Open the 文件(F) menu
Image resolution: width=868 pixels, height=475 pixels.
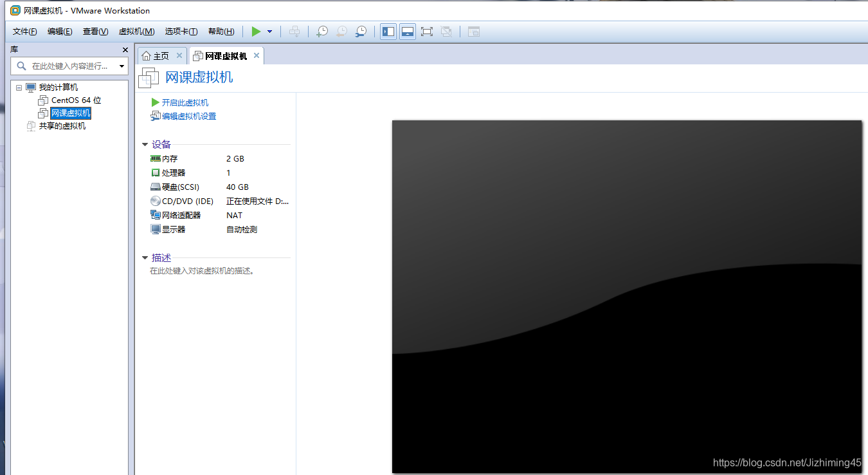point(25,32)
